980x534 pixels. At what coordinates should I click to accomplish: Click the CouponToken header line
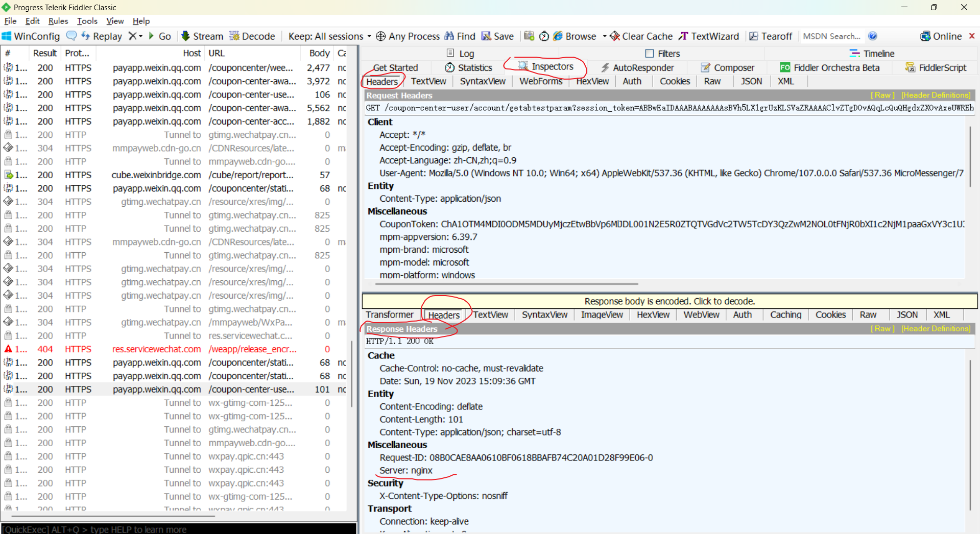tap(672, 224)
